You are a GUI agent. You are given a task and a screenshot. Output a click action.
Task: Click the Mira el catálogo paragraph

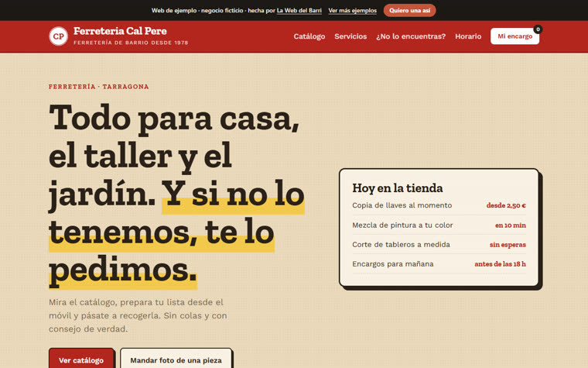[x=138, y=315]
